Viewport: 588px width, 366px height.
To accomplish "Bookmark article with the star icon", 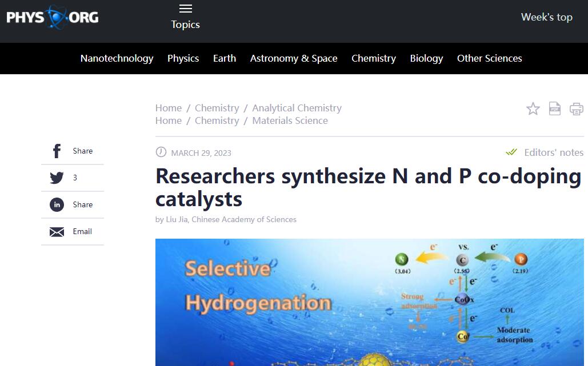I will [533, 108].
